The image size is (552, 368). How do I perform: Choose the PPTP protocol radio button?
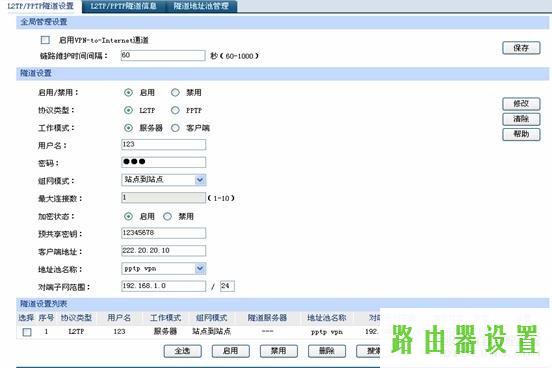pyautogui.click(x=175, y=110)
